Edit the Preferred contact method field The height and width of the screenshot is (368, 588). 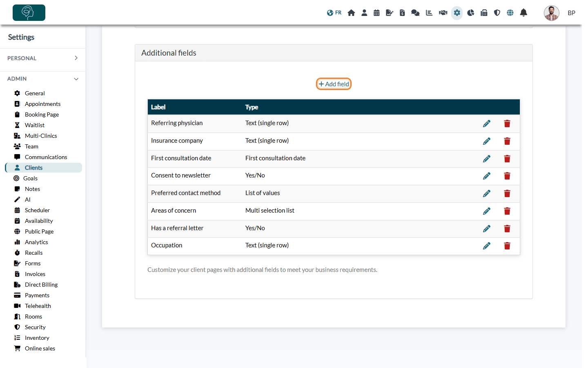pos(487,193)
